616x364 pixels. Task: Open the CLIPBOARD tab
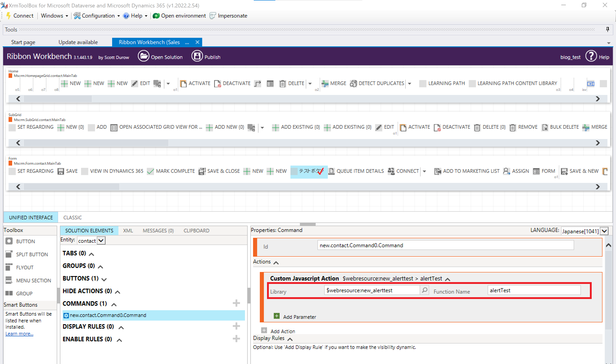(x=196, y=230)
